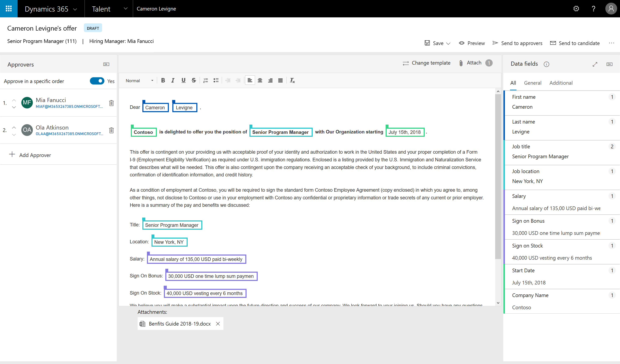Expand the Data fields panel to full view
Viewport: 620px width, 364px height.
[595, 64]
